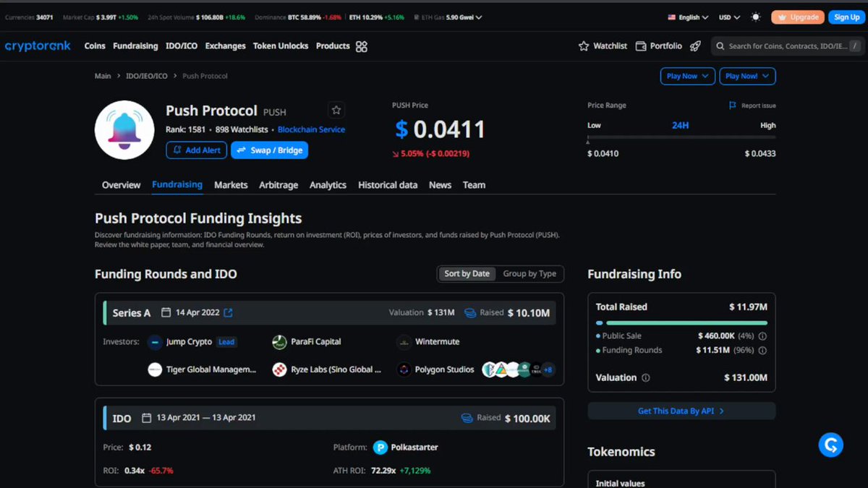Click the Ryze Labs investor icon

point(279,369)
